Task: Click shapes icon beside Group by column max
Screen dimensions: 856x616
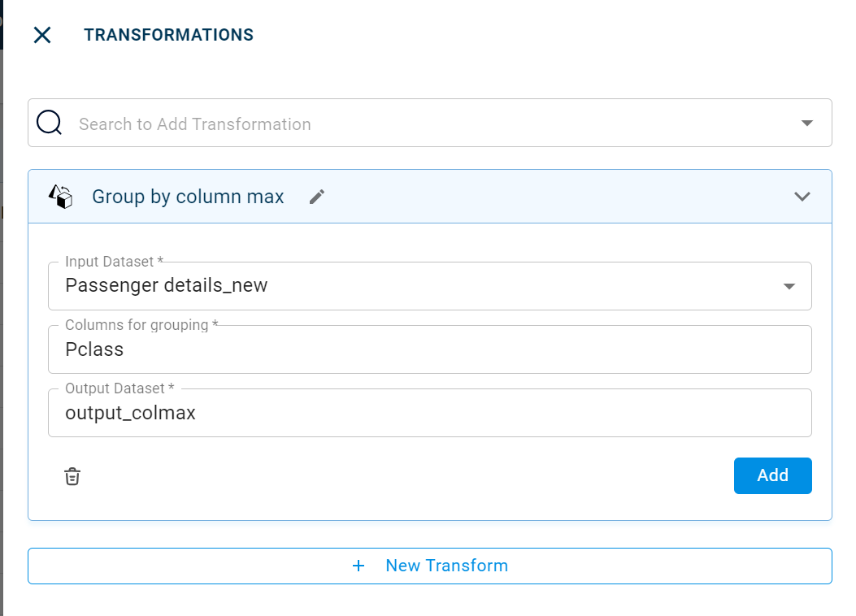Action: 61,197
